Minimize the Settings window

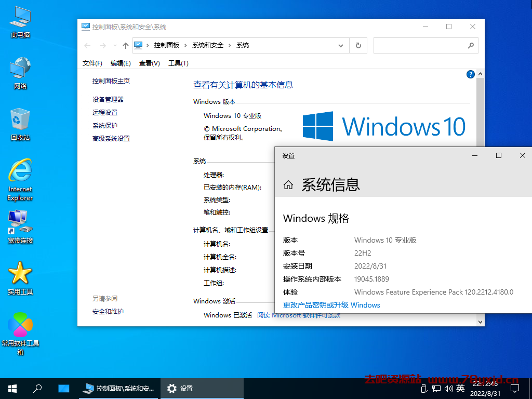(x=475, y=155)
